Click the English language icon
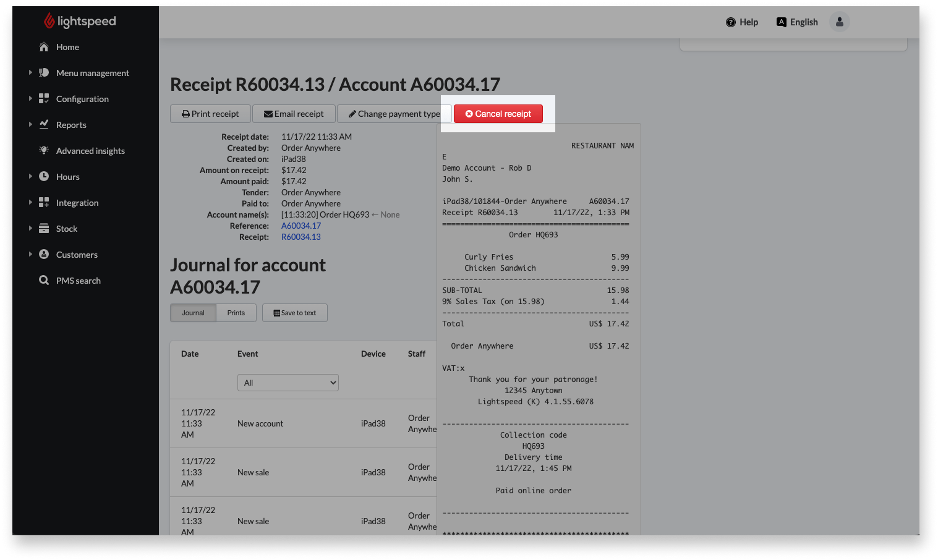938x560 pixels. click(x=782, y=22)
